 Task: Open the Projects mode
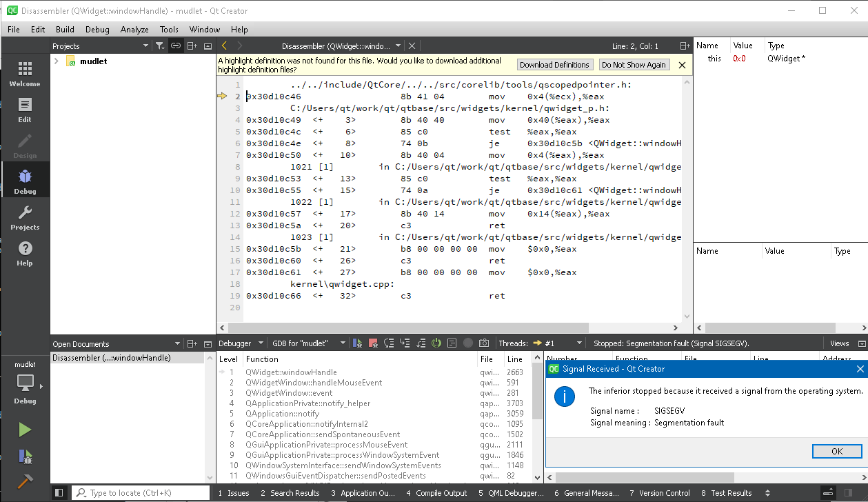25,217
